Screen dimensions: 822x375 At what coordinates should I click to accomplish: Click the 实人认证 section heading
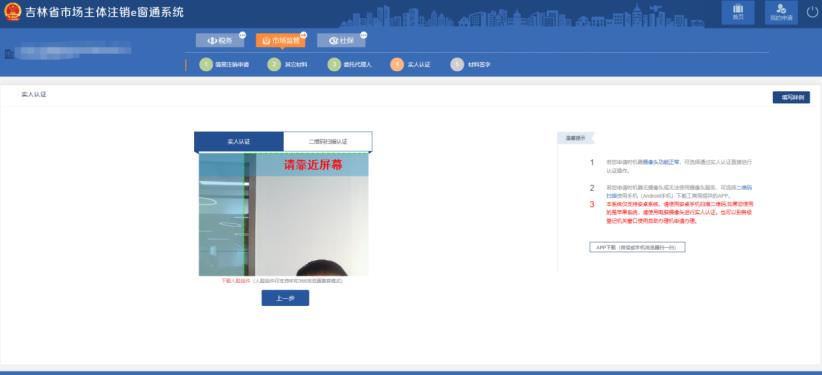tap(34, 95)
